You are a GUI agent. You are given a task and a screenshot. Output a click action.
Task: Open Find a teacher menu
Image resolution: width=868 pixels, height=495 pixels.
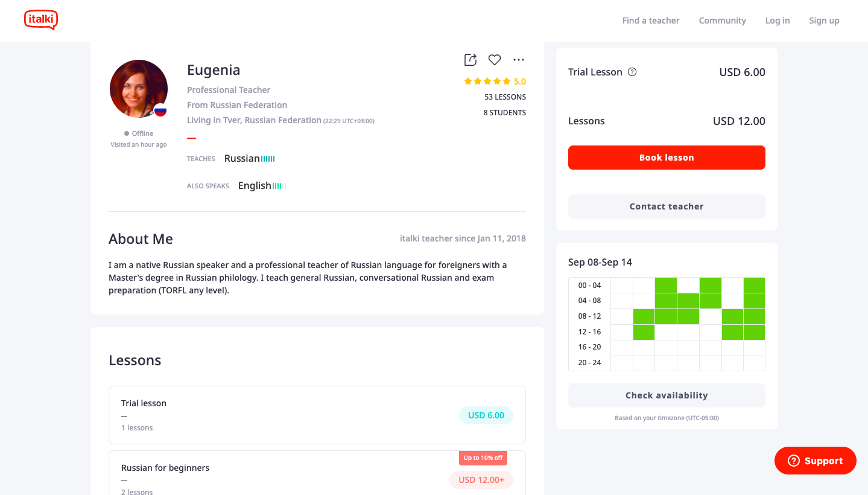pos(651,21)
